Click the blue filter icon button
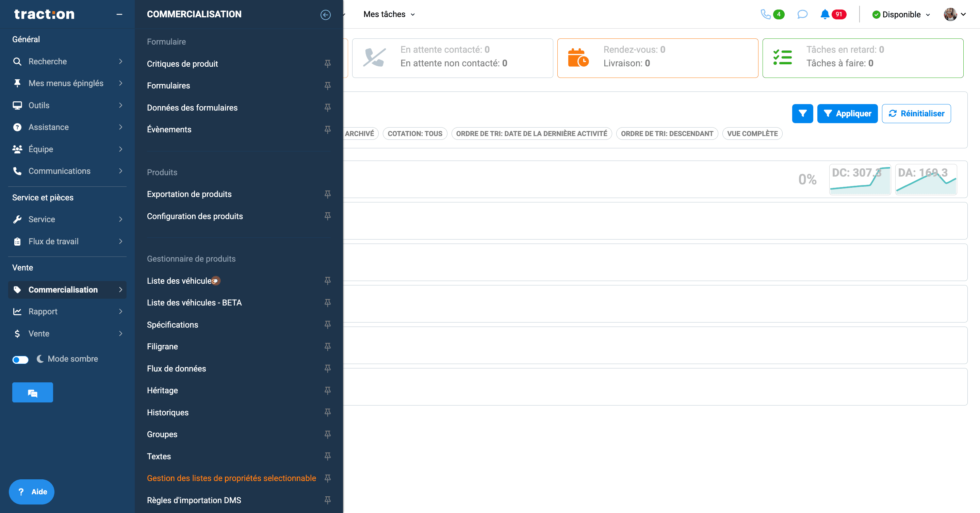 pyautogui.click(x=802, y=113)
